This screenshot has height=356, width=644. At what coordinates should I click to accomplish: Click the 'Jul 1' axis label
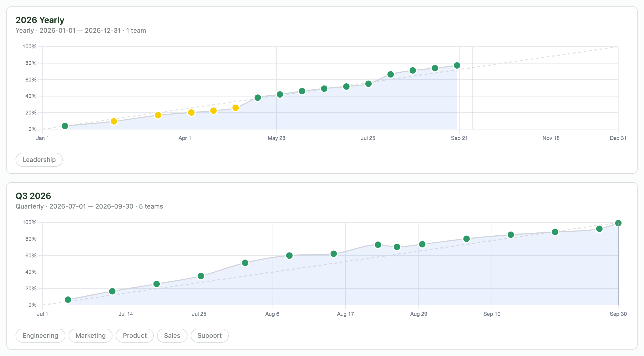(43, 314)
